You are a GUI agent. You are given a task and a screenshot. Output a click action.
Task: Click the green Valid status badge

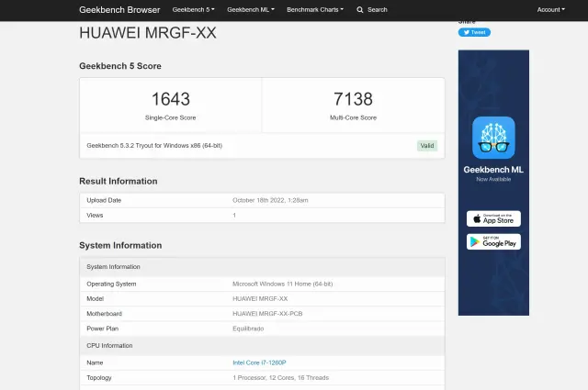[427, 145]
